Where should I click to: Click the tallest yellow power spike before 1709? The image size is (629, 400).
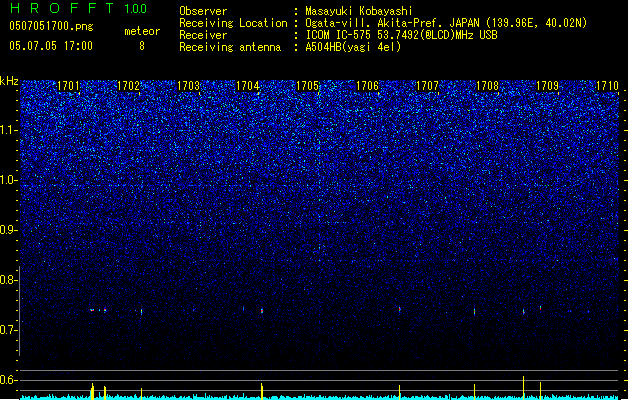click(x=523, y=387)
